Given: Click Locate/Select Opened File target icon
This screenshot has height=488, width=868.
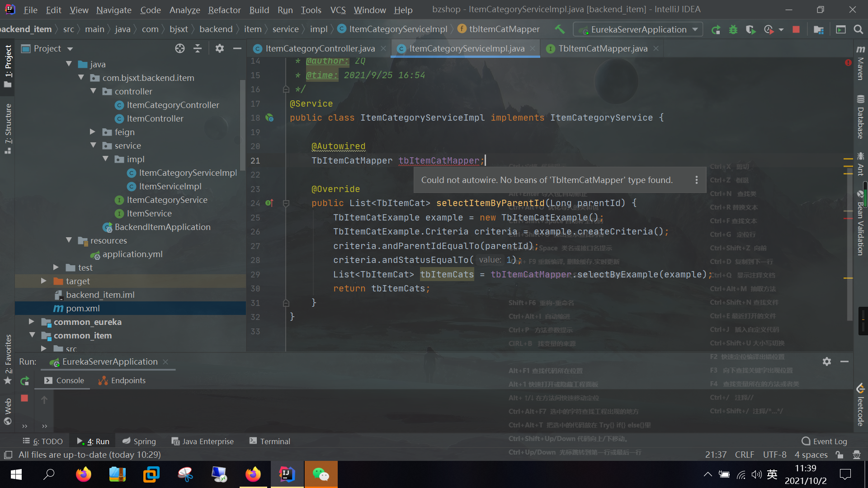Looking at the screenshot, I should (180, 48).
